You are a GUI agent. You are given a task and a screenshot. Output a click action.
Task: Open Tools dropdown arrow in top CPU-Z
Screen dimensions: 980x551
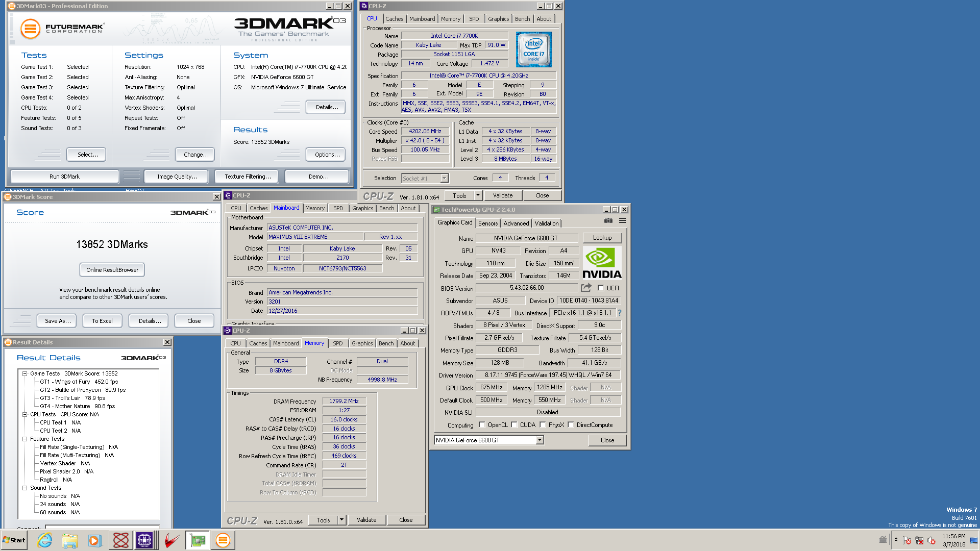478,195
